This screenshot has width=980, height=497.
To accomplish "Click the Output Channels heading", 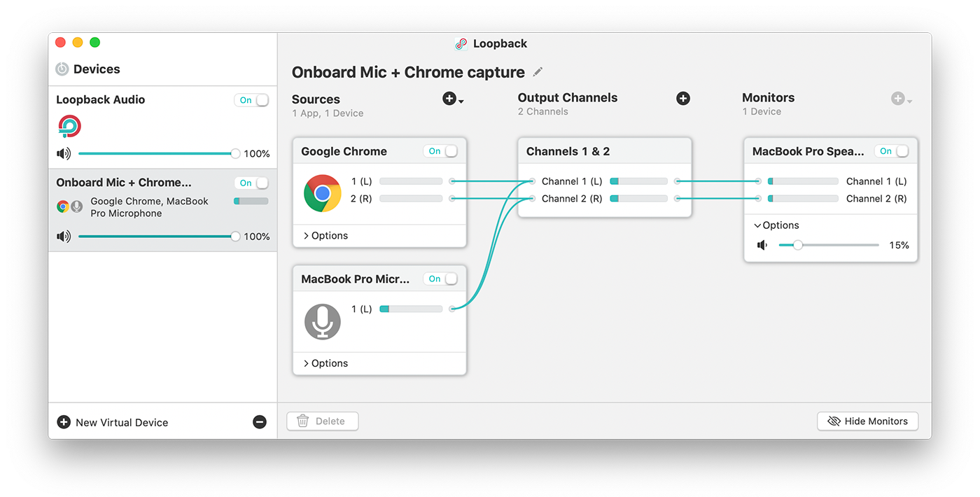I will [568, 98].
